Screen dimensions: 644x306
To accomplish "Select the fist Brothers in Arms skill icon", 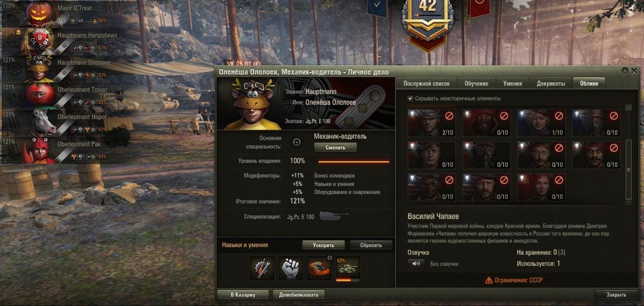I will click(291, 267).
